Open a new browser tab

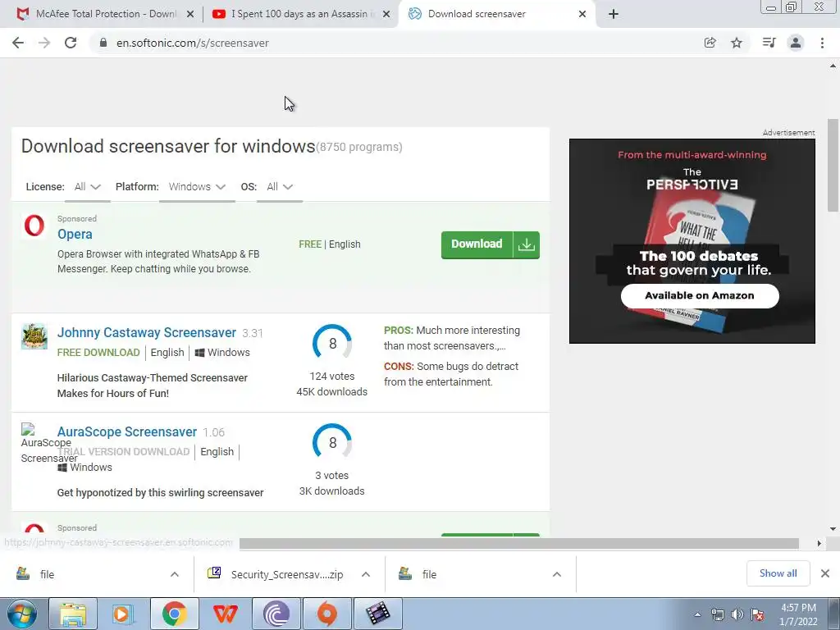614,14
